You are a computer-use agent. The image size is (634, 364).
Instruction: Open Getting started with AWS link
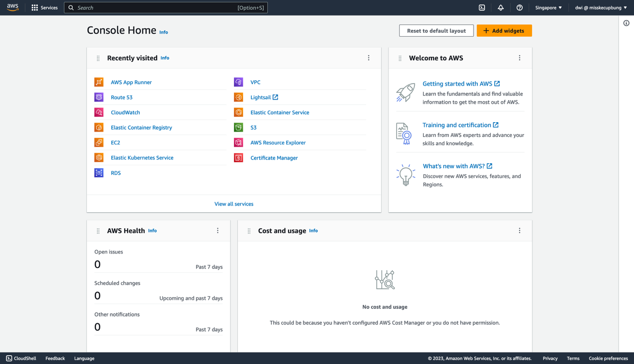point(457,83)
